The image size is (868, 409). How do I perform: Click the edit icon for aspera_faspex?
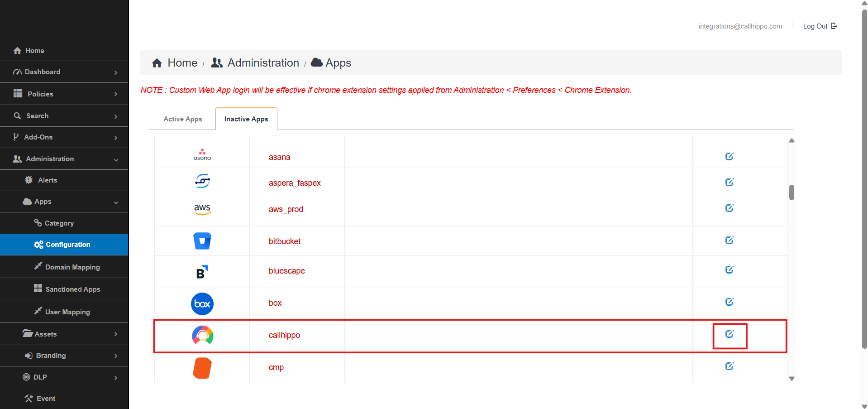729,182
